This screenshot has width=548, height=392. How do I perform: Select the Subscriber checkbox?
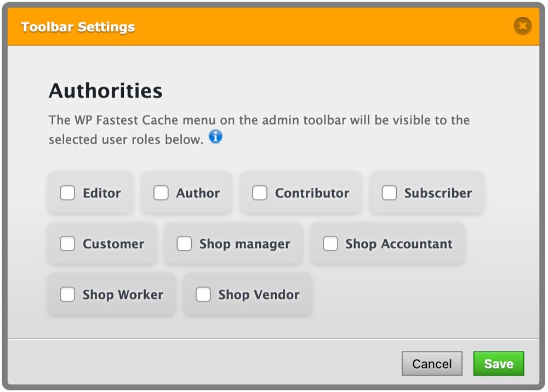(x=389, y=193)
